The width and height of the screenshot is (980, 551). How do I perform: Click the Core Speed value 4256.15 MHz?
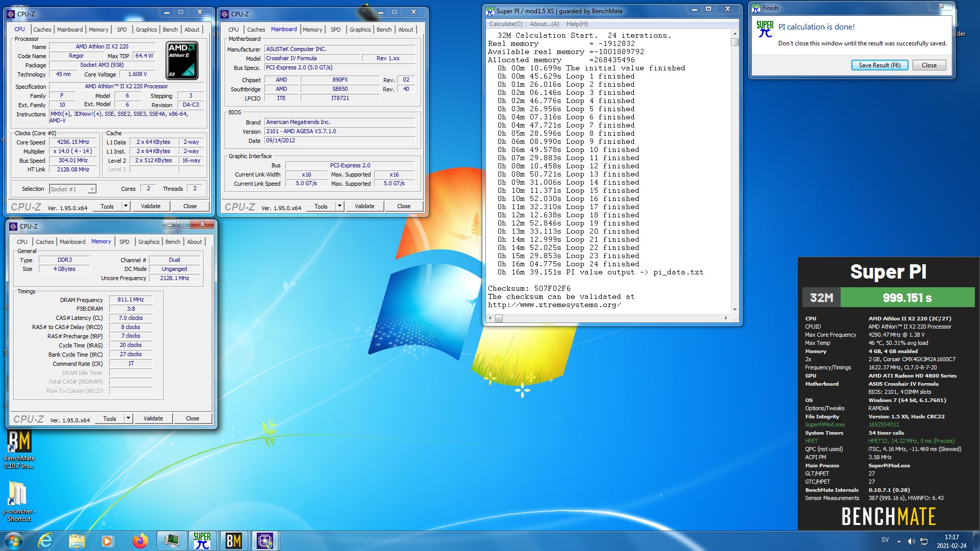pos(73,142)
